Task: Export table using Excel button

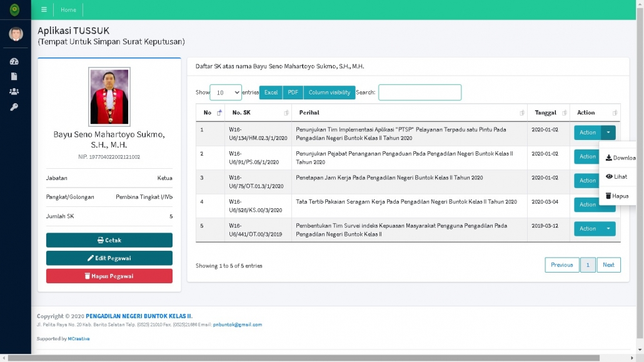Action: [271, 93]
